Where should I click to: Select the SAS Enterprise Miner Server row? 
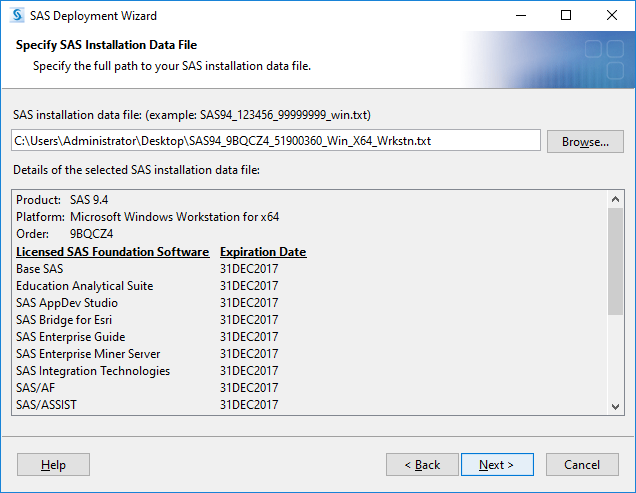(x=147, y=354)
